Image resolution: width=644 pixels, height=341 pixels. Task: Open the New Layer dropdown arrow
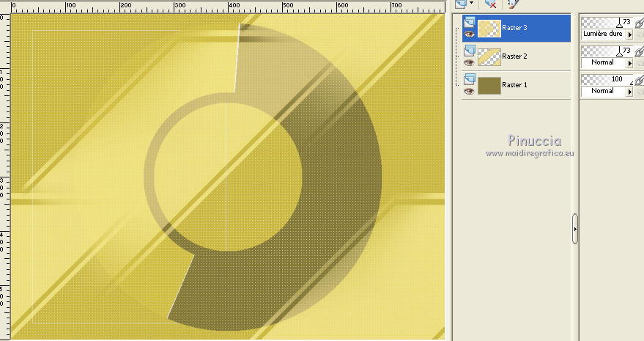pos(472,3)
